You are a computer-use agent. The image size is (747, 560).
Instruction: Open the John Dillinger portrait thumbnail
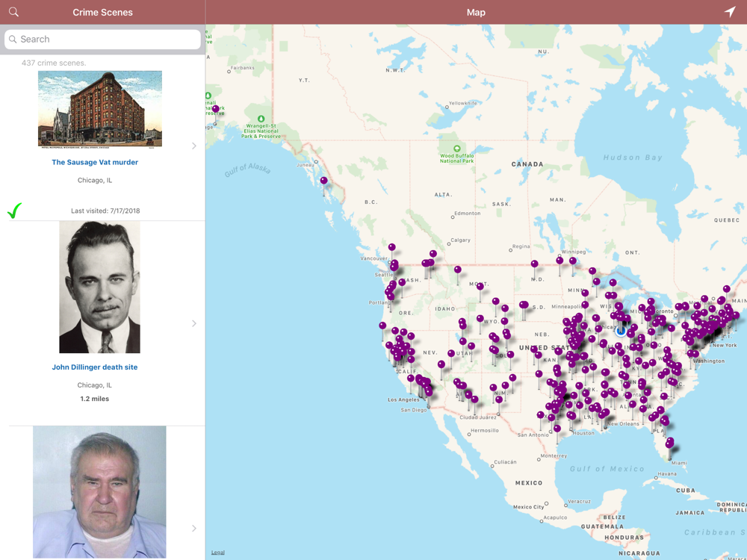pos(99,287)
